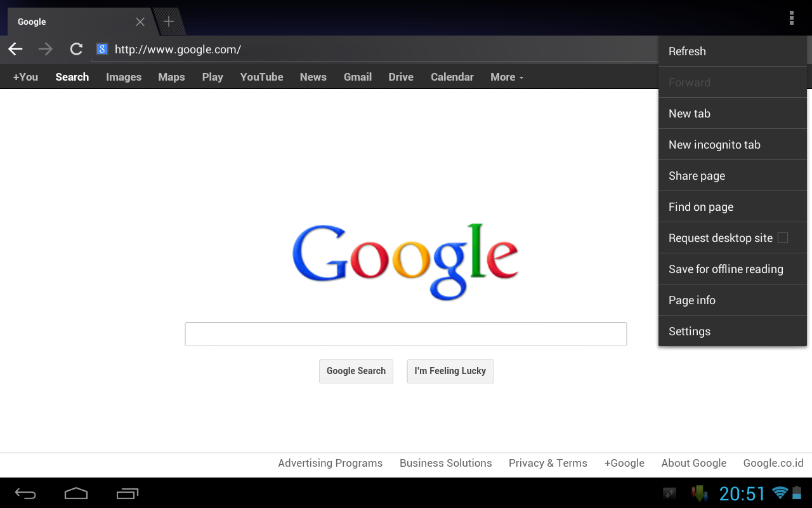The height and width of the screenshot is (508, 812).
Task: Click the Business Solutions footer link
Action: (x=446, y=463)
